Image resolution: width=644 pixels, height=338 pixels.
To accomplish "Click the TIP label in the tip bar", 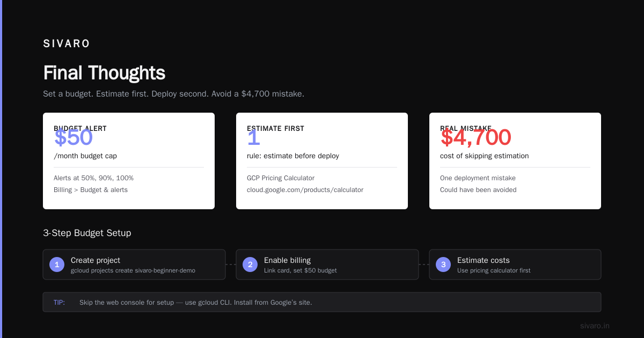I will [59, 303].
